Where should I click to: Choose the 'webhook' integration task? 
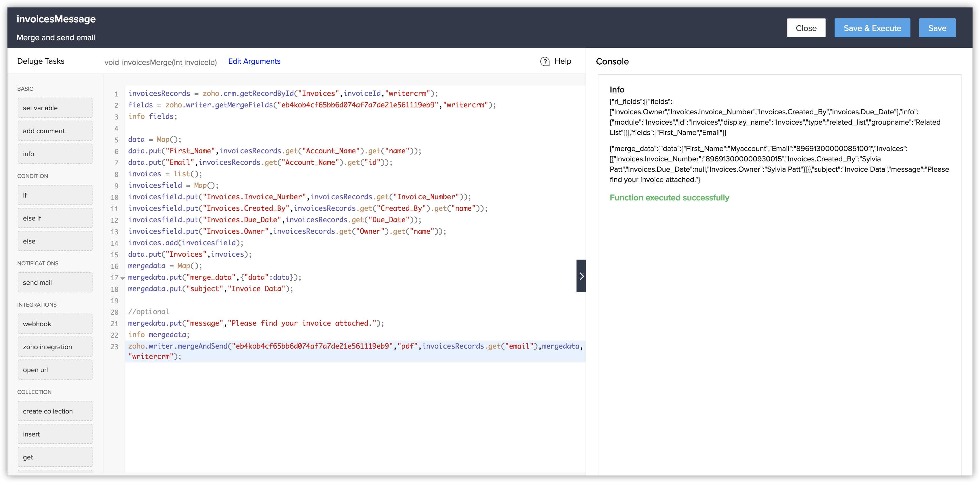click(55, 324)
